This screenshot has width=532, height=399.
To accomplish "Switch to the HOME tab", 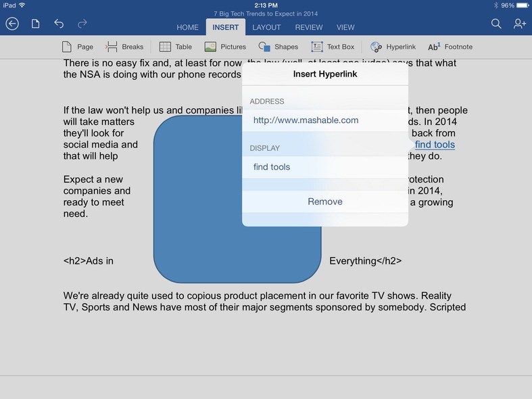I will point(187,28).
